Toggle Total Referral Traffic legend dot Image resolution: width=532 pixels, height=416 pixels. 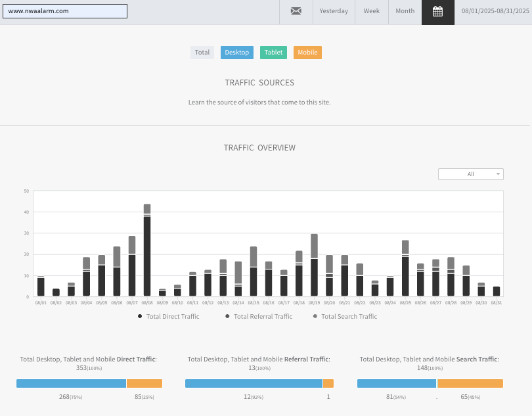click(x=227, y=317)
